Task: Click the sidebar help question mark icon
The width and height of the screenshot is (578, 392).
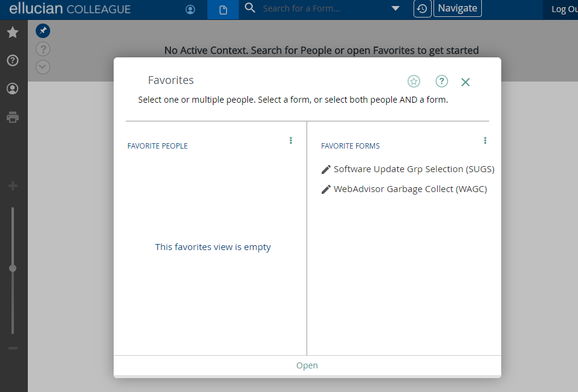Action: [x=13, y=60]
